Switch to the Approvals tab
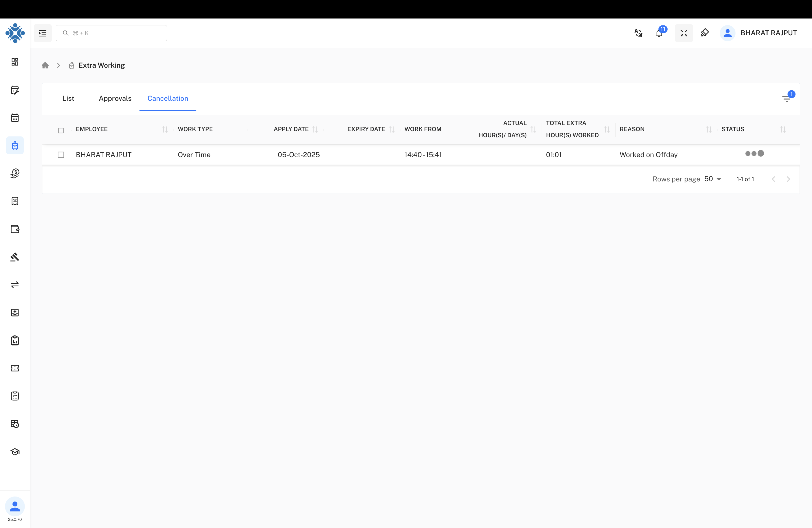Image resolution: width=812 pixels, height=528 pixels. coord(115,98)
